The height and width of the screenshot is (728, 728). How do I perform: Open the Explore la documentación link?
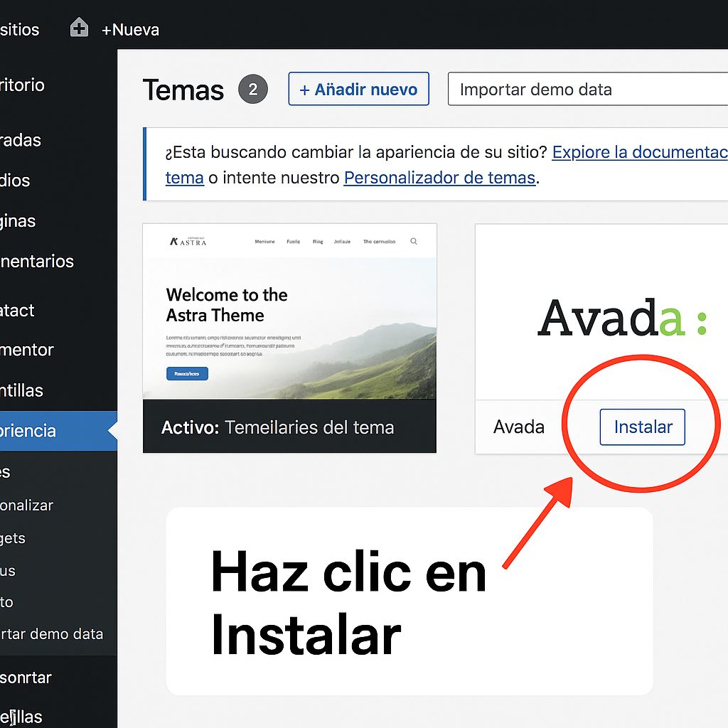click(x=638, y=152)
